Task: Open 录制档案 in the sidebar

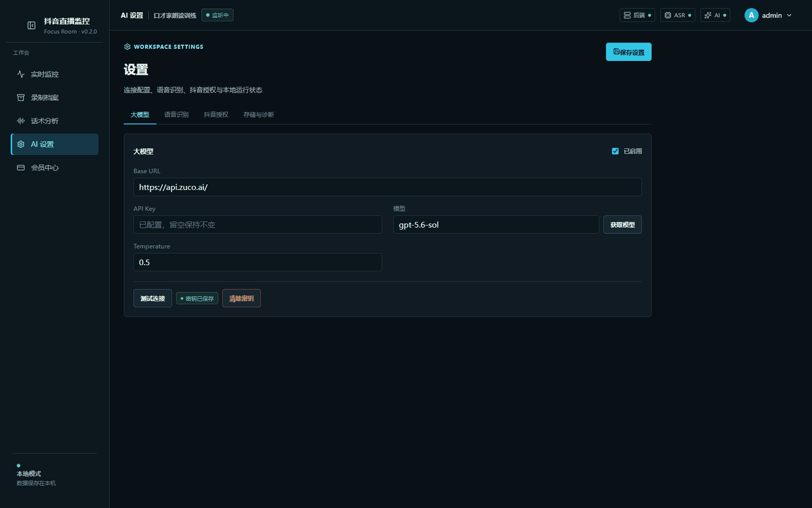Action: pos(55,98)
